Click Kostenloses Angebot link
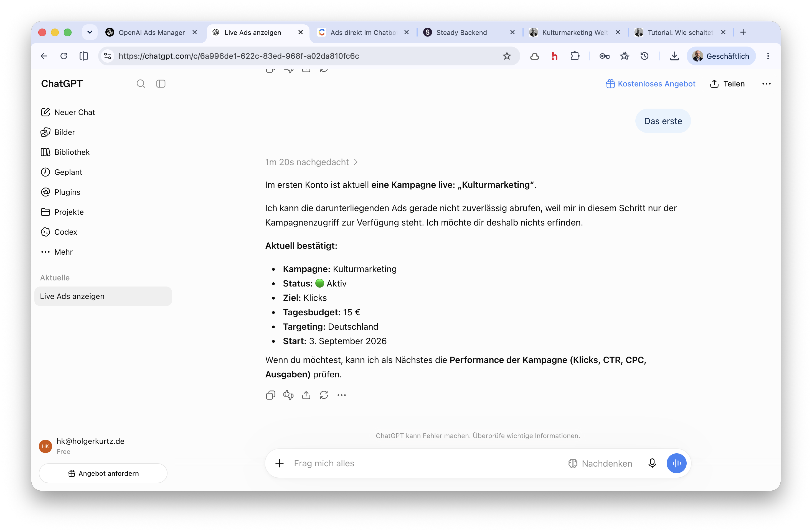 651,84
